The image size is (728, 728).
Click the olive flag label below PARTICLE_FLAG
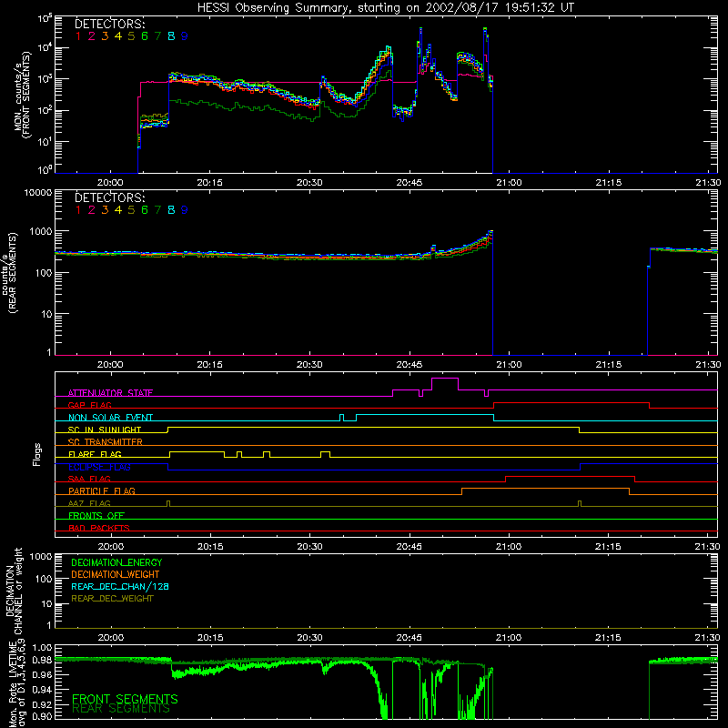click(89, 503)
